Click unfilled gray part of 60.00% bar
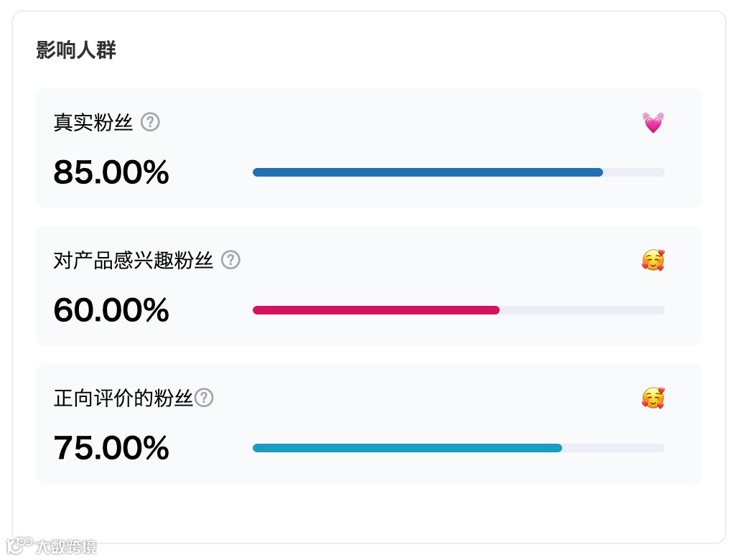738x560 pixels. point(582,310)
